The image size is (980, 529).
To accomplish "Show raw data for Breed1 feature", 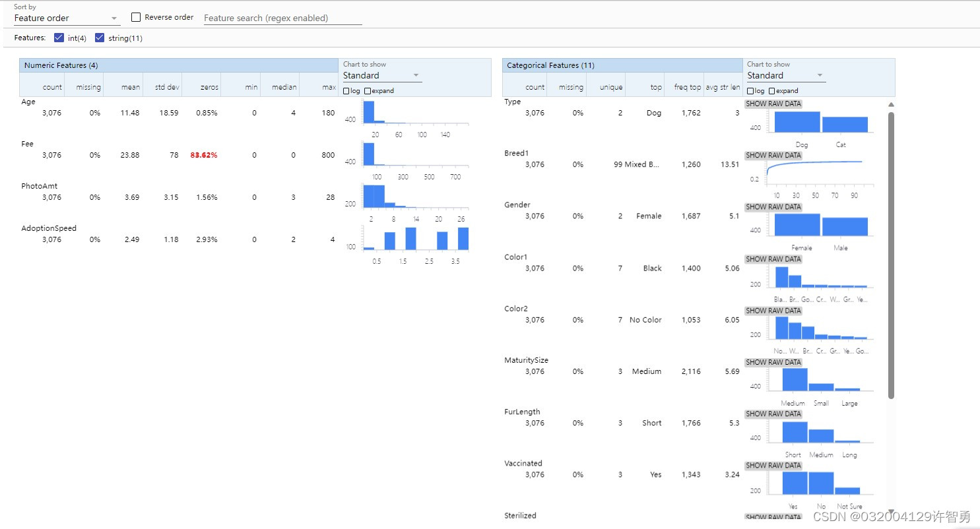I will (x=773, y=156).
